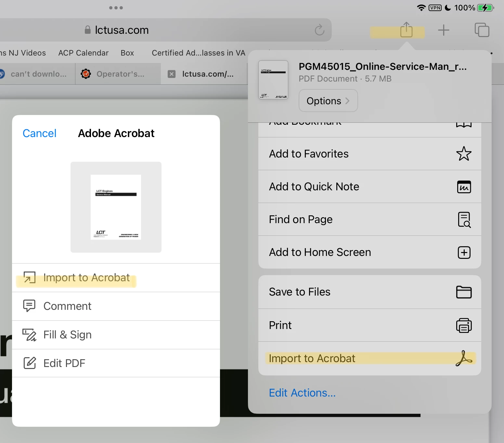Select Add to Home Screen
The width and height of the screenshot is (504, 443).
(369, 252)
